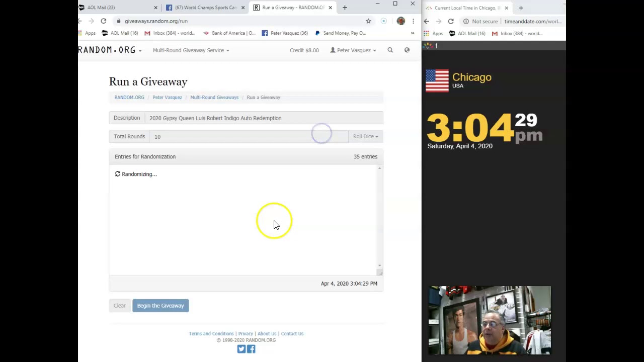Open Inbox (384) bookmark in right window

[x=517, y=34]
